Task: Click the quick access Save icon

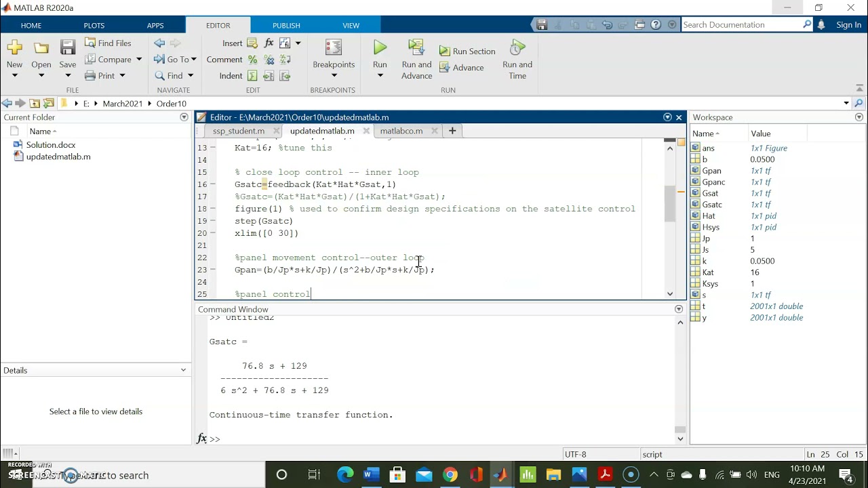Action: pos(542,24)
